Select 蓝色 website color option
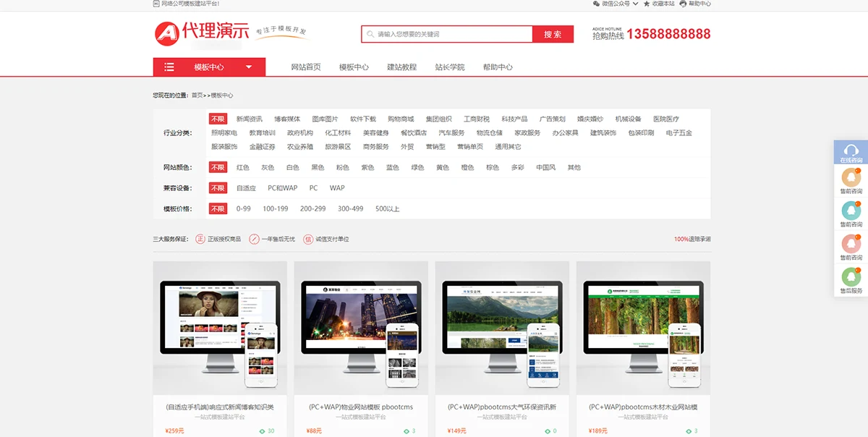 click(x=392, y=167)
